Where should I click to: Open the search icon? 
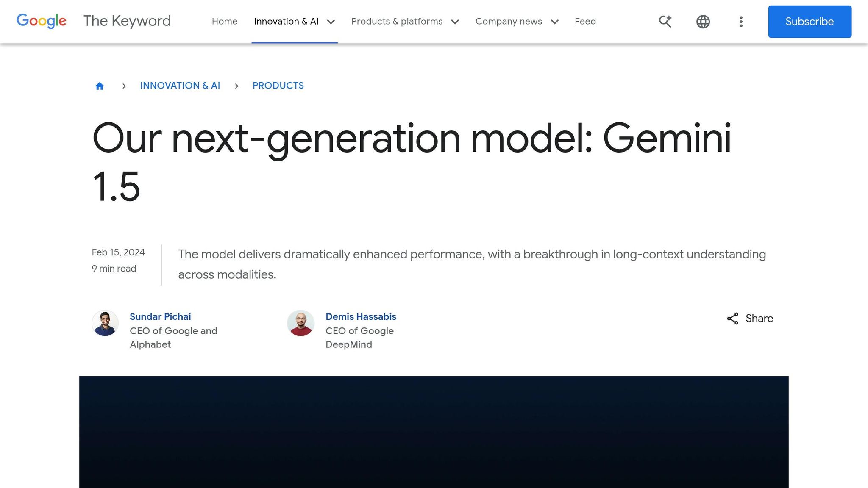pos(665,21)
